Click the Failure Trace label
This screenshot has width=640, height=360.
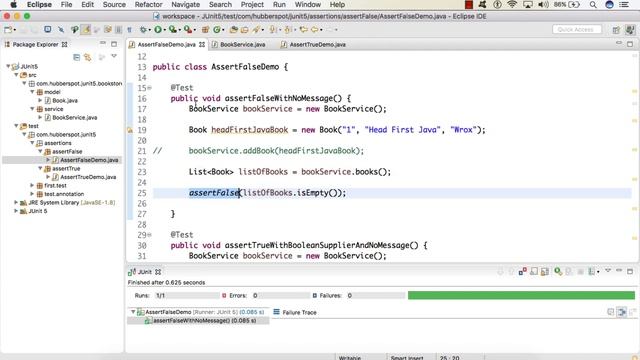tap(299, 313)
